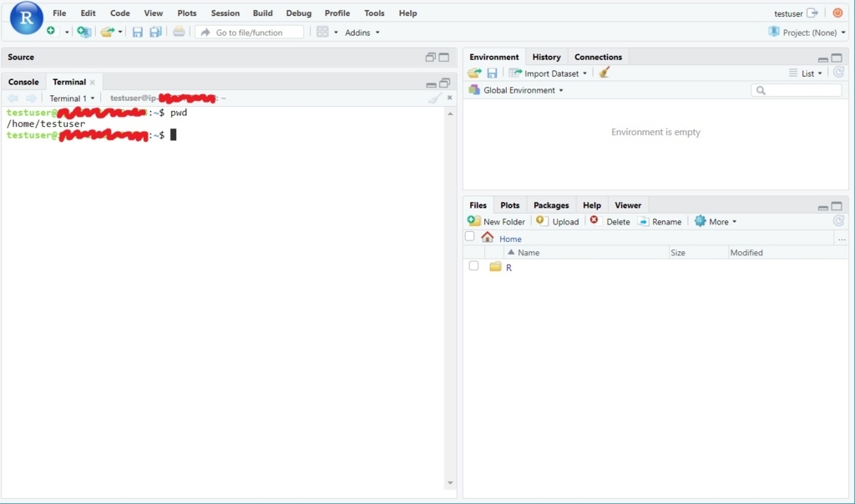Click the Print document icon
855x504 pixels.
coord(179,33)
